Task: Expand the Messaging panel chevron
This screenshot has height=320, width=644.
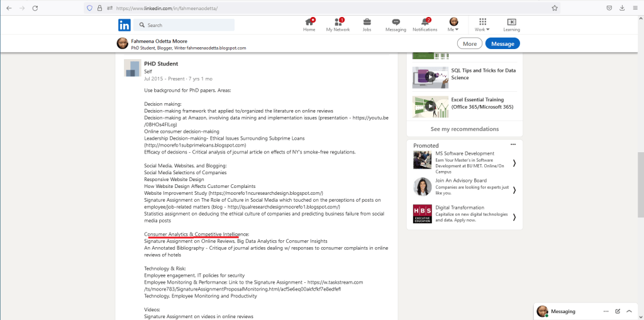Action: tap(629, 311)
